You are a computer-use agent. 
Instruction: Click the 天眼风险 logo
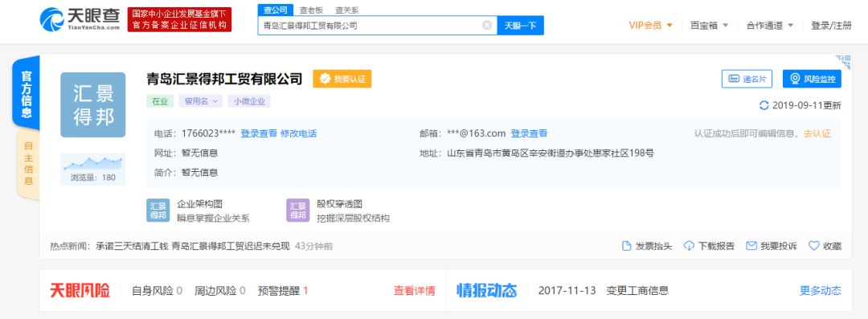(80, 290)
